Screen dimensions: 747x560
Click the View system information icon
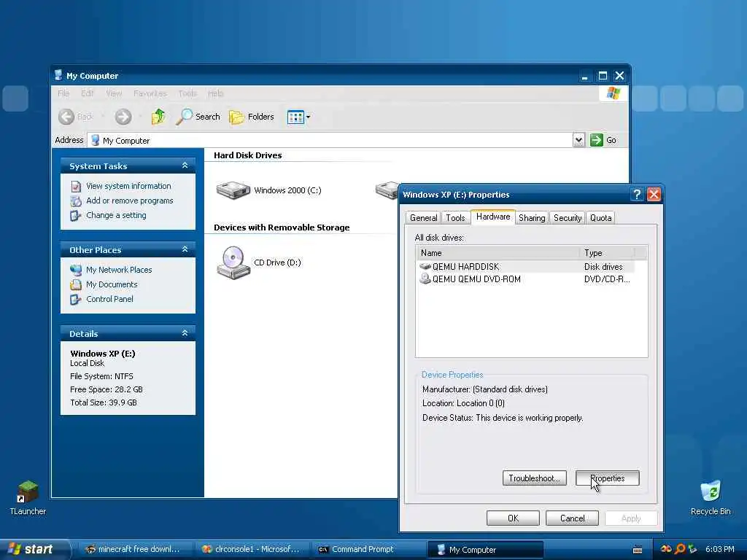[76, 186]
